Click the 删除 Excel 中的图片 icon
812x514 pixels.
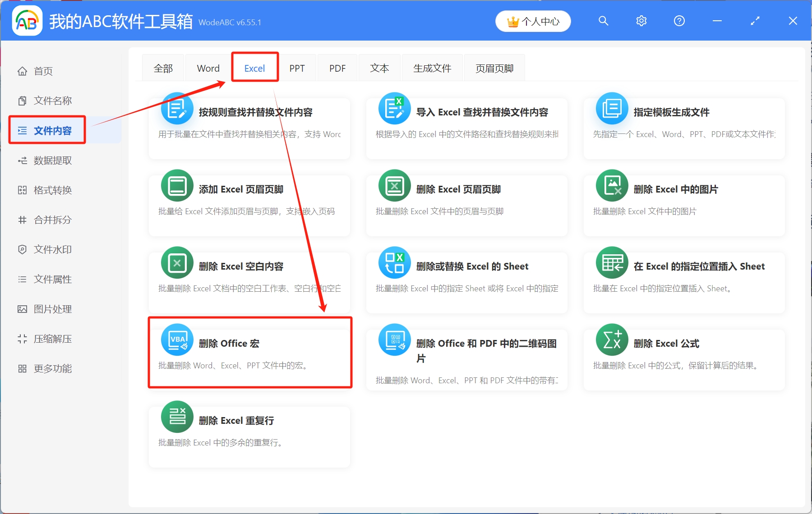click(x=612, y=186)
